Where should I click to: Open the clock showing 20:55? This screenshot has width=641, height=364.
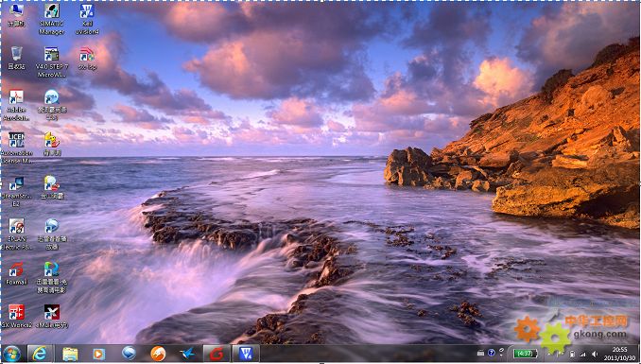[x=619, y=354]
